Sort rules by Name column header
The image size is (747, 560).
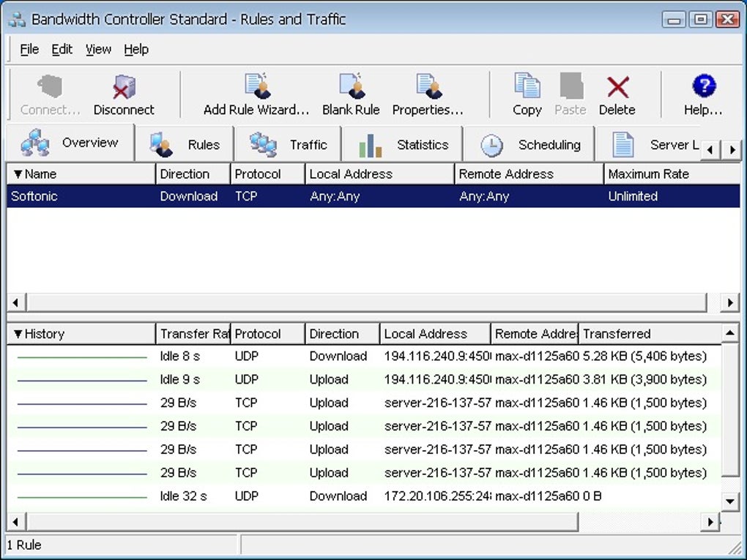click(81, 174)
